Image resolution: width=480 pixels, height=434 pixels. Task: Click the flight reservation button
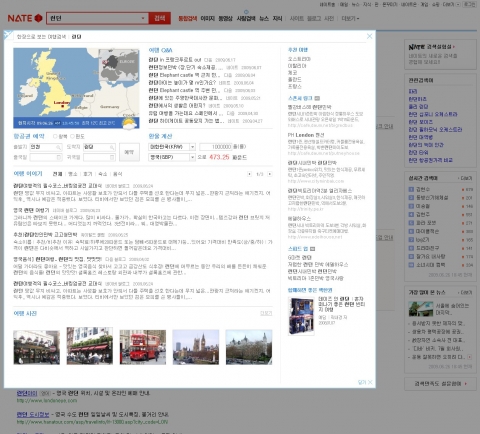(x=129, y=152)
